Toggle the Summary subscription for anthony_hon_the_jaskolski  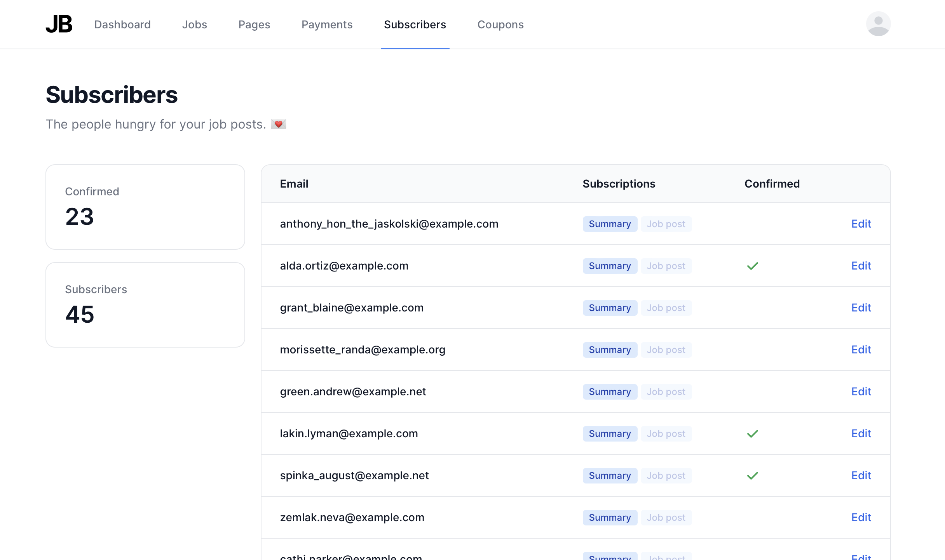(x=610, y=224)
